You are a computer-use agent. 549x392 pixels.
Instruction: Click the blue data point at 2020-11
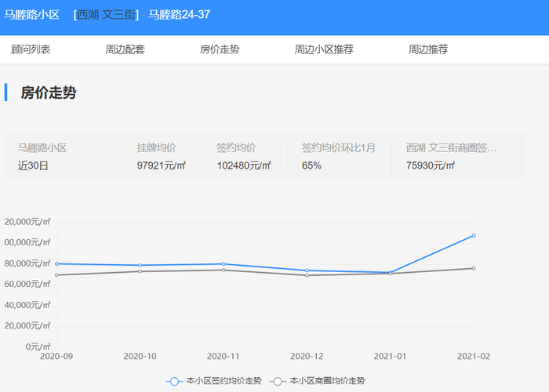click(x=224, y=264)
